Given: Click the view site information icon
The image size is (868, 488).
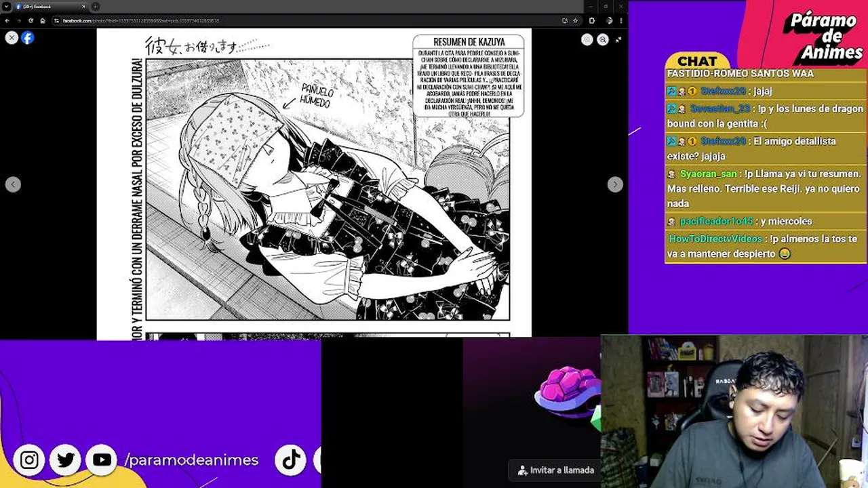Looking at the screenshot, I should [57, 21].
